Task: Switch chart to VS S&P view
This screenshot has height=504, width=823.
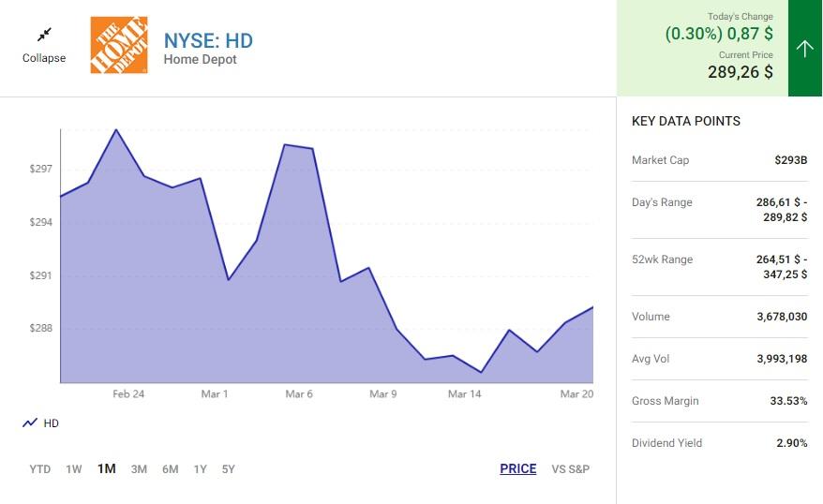Action: pos(571,468)
